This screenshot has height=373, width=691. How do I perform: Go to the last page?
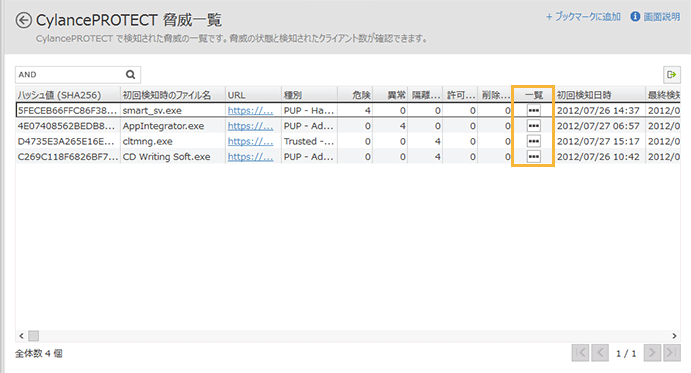click(672, 353)
